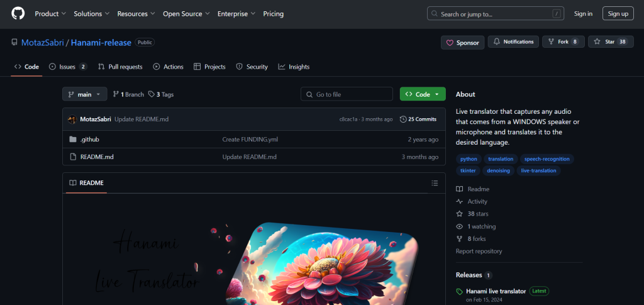Click the tag icon beside 3 Tags

click(152, 94)
